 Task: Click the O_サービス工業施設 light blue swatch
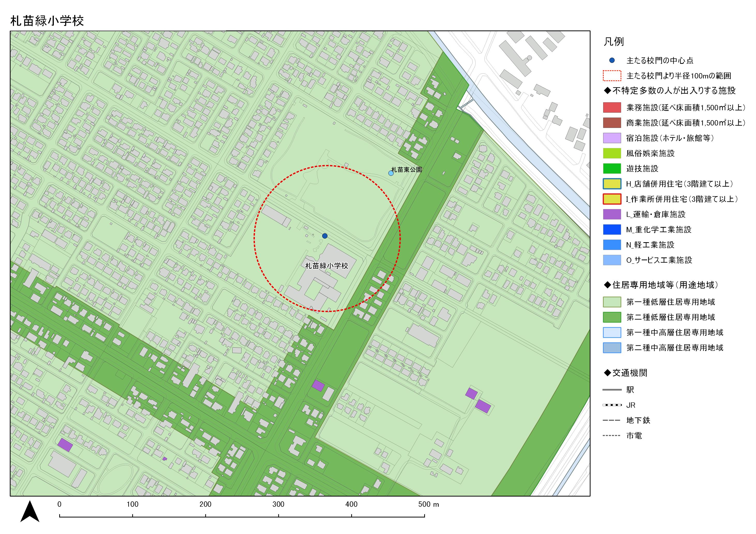[x=612, y=260]
